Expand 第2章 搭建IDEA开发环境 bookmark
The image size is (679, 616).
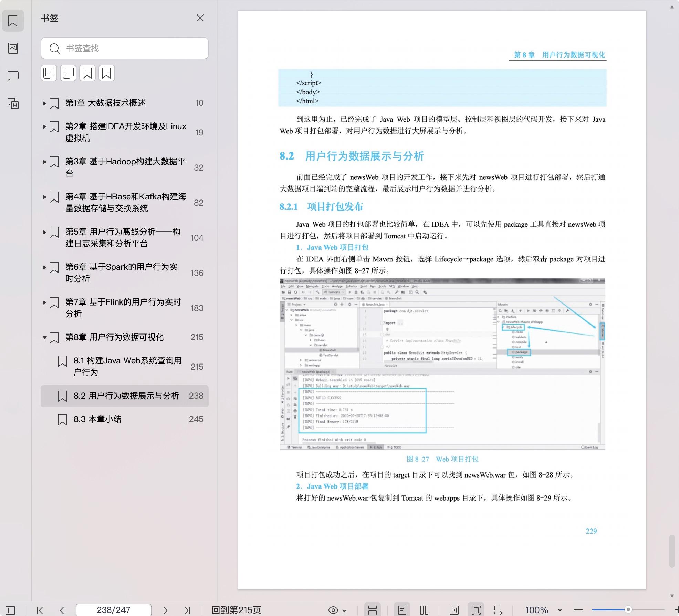click(45, 126)
